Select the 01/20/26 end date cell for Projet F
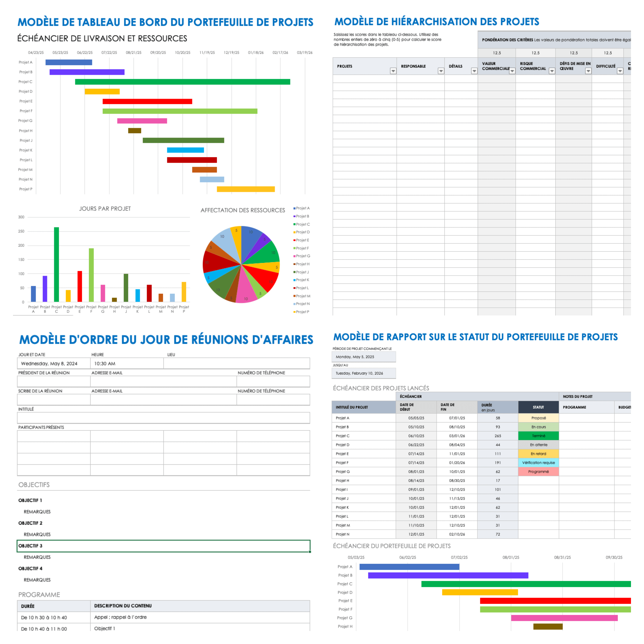Viewport: 644px width, 644px height. click(x=457, y=463)
